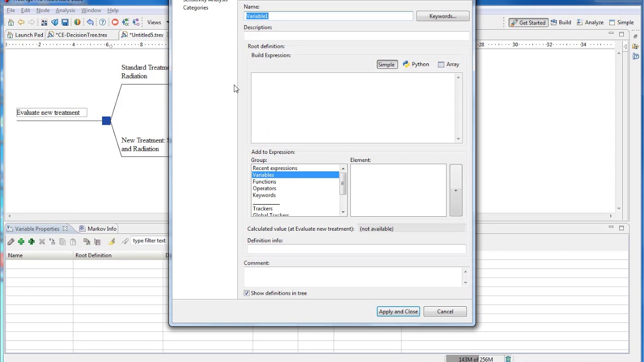
Task: Go back with the yellow left arrow
Action: click(21, 22)
